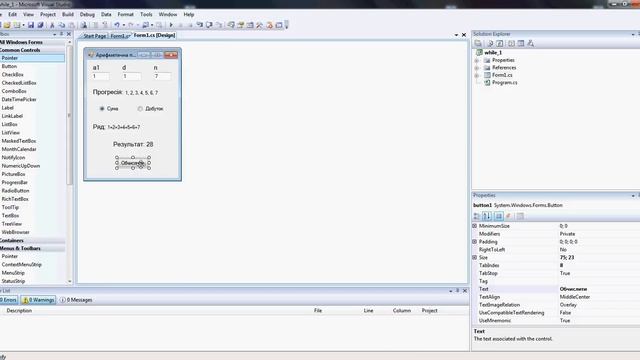The height and width of the screenshot is (360, 640).
Task: Close the Toolbox panel with its X icon
Action: point(69,34)
